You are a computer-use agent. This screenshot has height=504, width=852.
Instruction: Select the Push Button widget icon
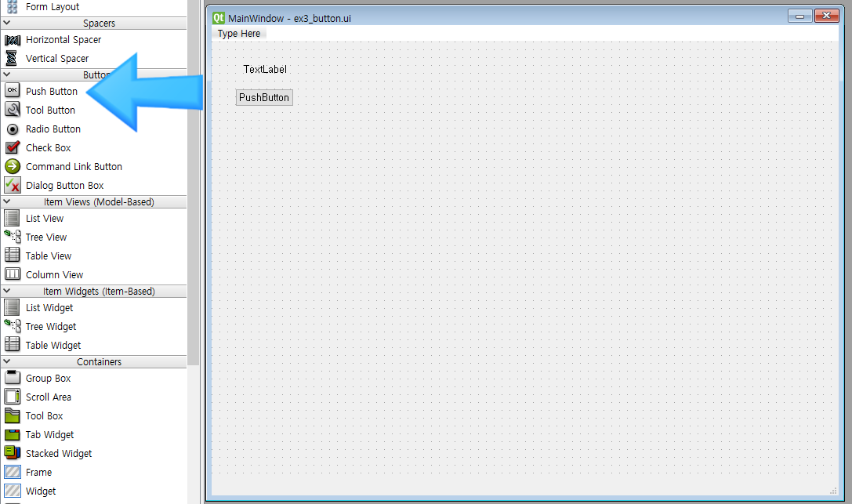[x=12, y=91]
